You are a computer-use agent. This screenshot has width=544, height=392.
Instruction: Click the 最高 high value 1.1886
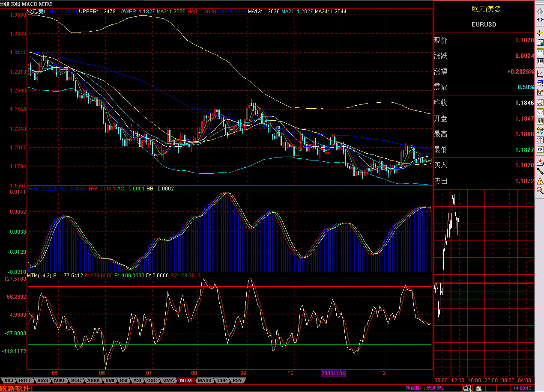click(524, 134)
